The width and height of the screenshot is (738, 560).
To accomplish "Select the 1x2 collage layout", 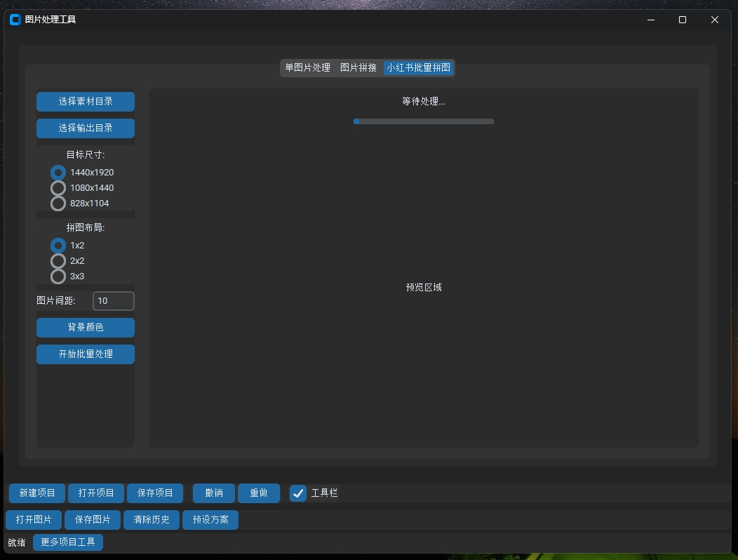I will pos(68,246).
